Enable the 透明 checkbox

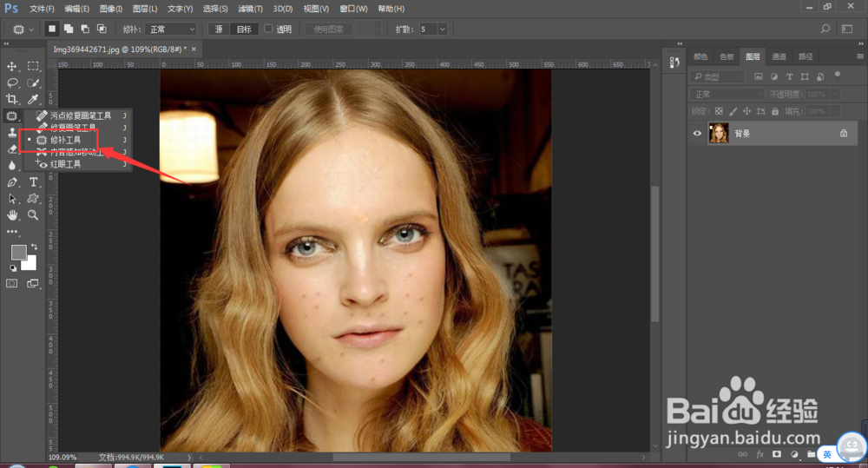coord(268,29)
